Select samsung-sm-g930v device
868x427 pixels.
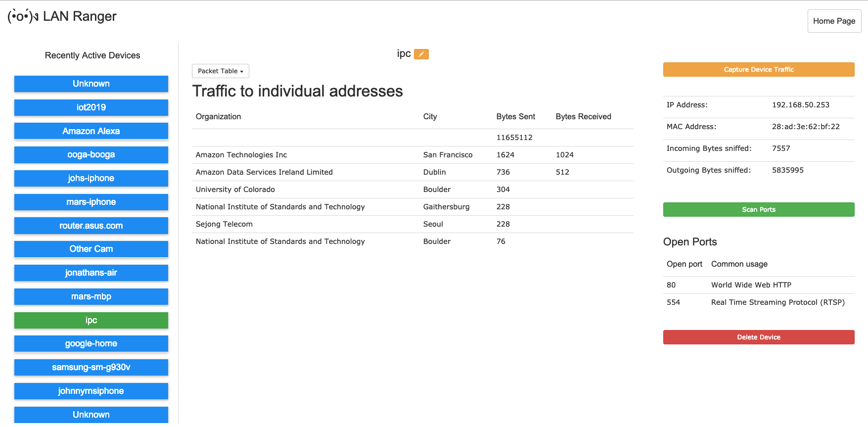point(91,367)
